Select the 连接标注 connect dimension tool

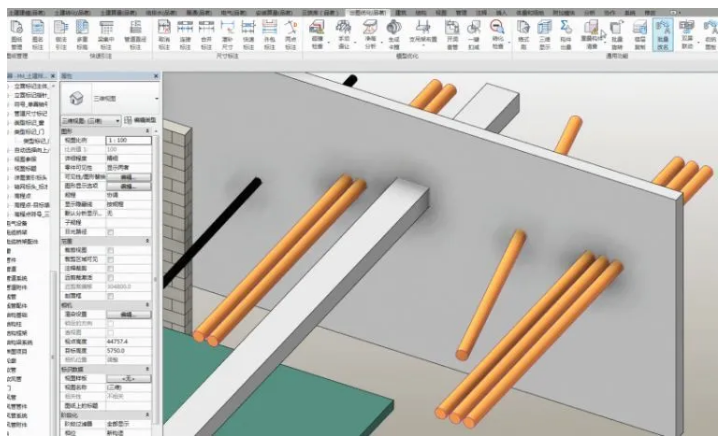pyautogui.click(x=185, y=35)
